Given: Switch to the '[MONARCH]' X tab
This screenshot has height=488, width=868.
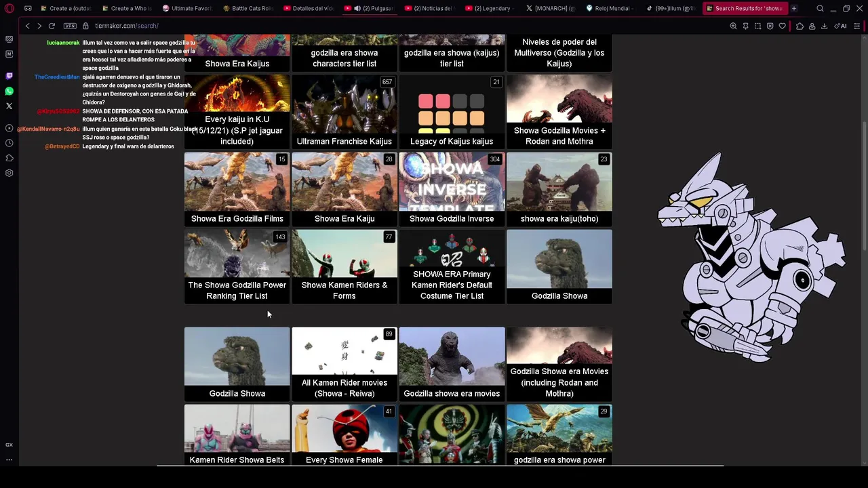Looking at the screenshot, I should (x=551, y=8).
